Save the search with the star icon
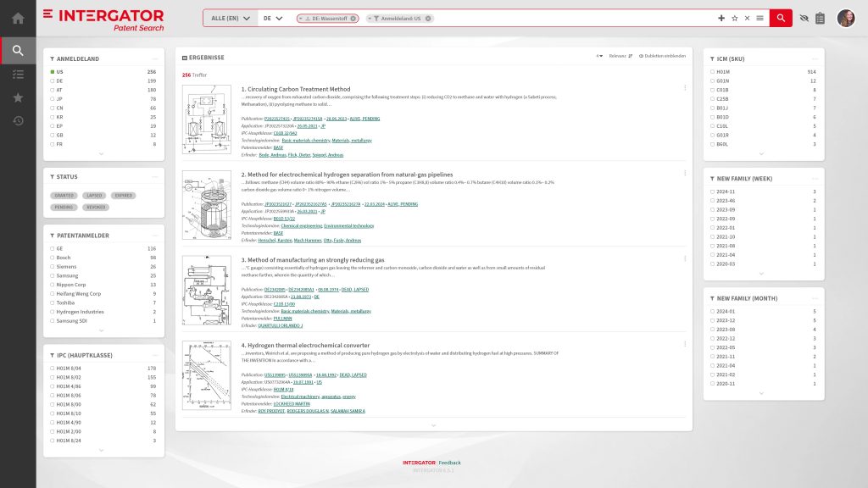868x488 pixels. tap(734, 18)
